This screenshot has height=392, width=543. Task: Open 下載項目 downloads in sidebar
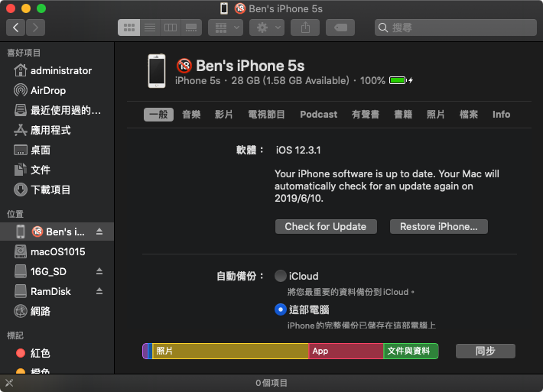[57, 190]
